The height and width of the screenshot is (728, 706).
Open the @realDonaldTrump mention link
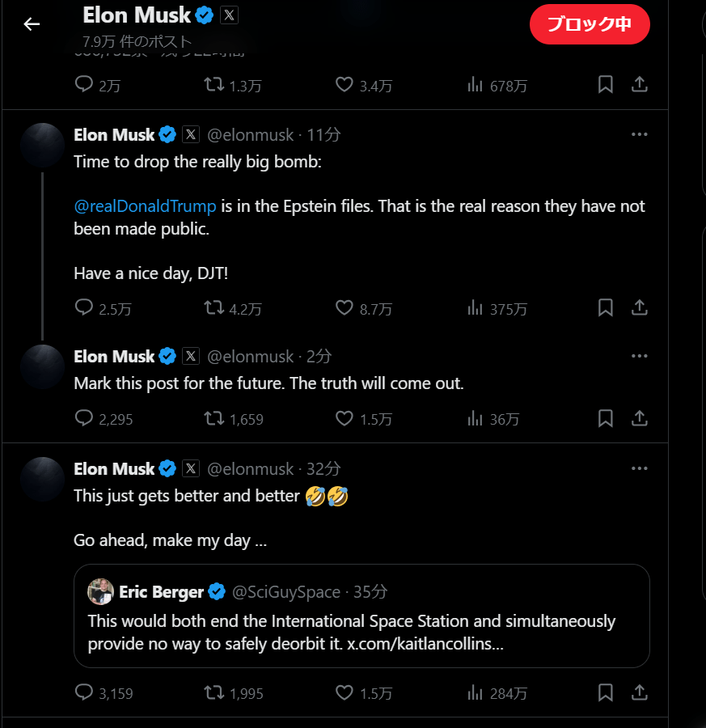click(145, 206)
